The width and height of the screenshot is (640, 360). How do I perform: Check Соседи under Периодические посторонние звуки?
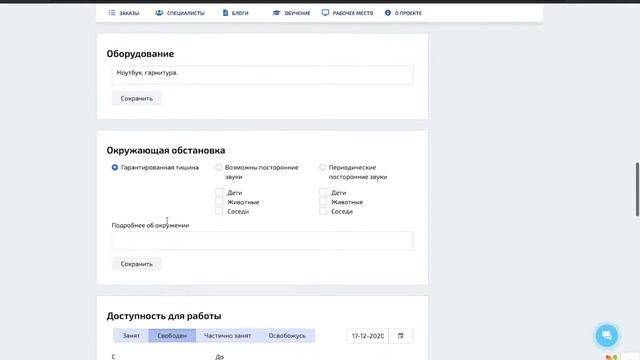[323, 211]
